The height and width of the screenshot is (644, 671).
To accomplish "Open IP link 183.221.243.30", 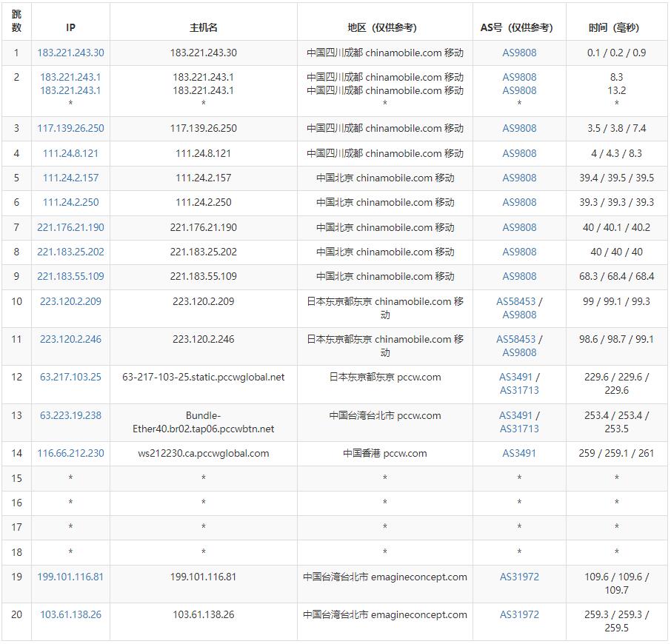I will [x=70, y=53].
